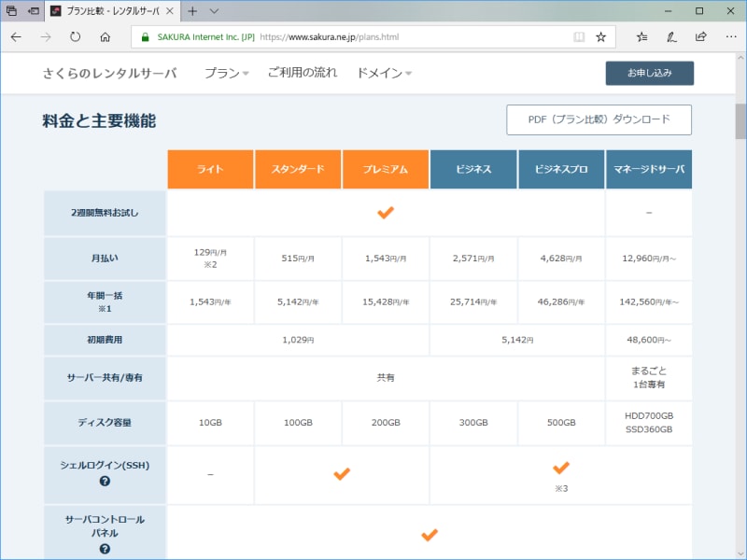Open help for シェルログイン(SSH)

click(x=105, y=481)
